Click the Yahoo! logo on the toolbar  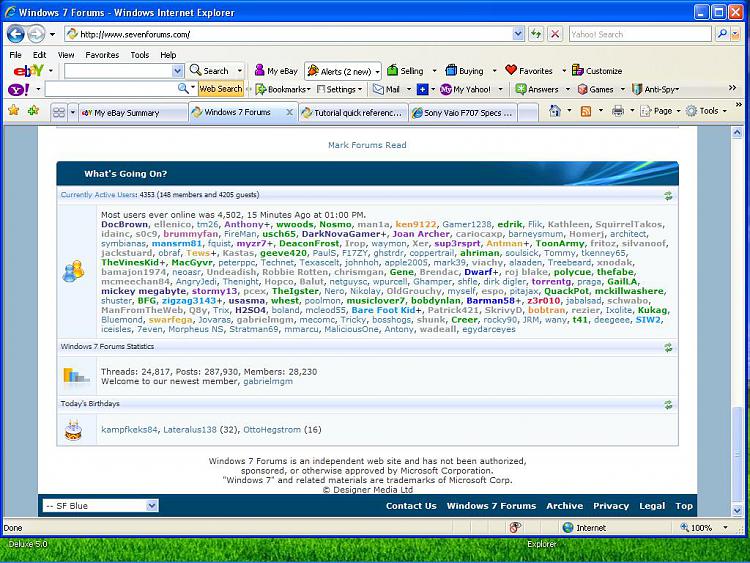pos(19,89)
